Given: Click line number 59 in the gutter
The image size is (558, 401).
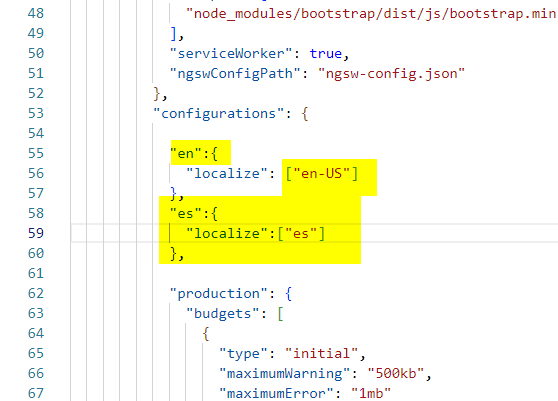Looking at the screenshot, I should pyautogui.click(x=36, y=233).
